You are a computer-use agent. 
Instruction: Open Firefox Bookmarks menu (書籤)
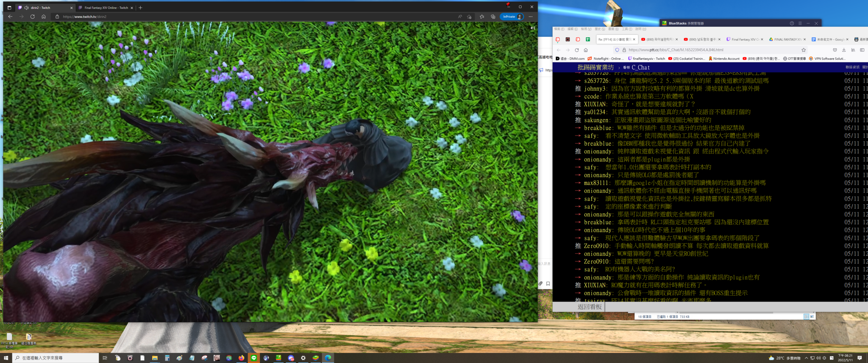(x=613, y=29)
